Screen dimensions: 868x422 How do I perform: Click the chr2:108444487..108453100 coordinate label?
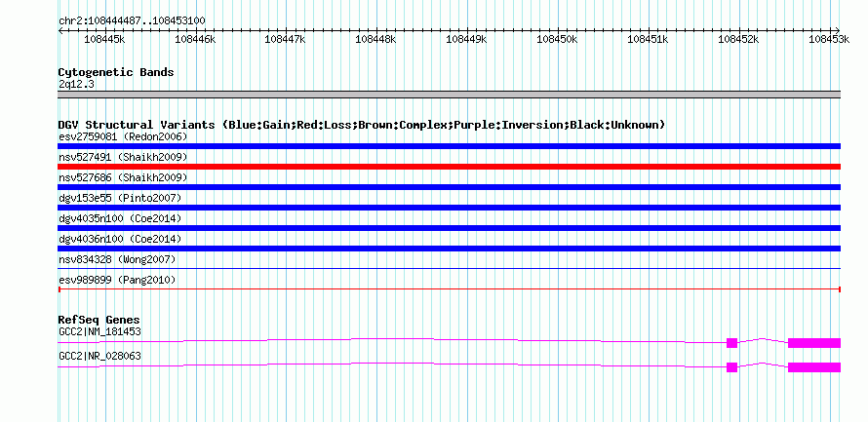click(132, 21)
